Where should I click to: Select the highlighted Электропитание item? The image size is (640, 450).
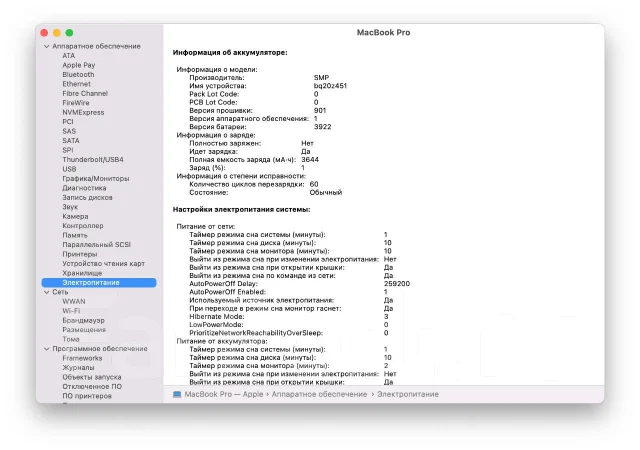(x=99, y=283)
